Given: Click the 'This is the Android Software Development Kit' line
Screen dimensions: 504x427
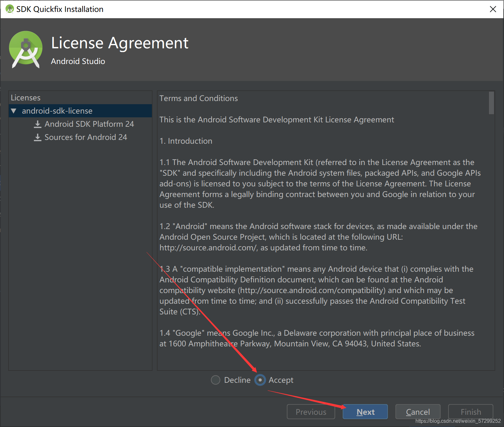Looking at the screenshot, I should pos(276,120).
